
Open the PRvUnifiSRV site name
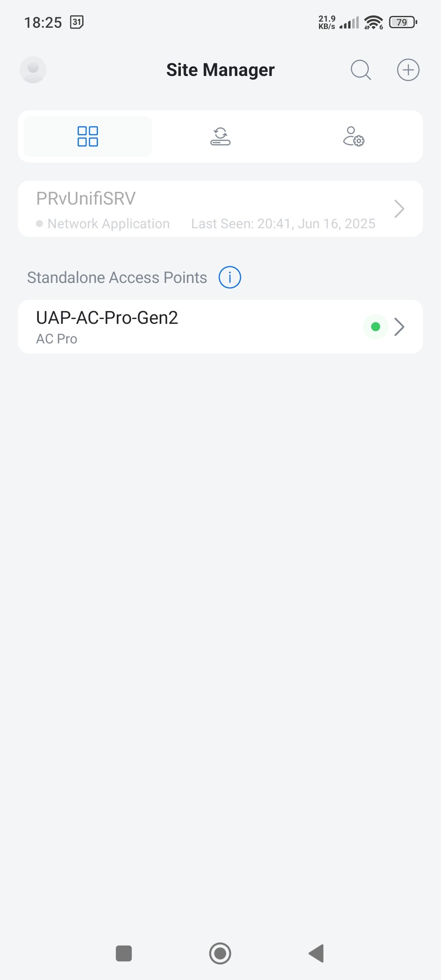tap(86, 199)
